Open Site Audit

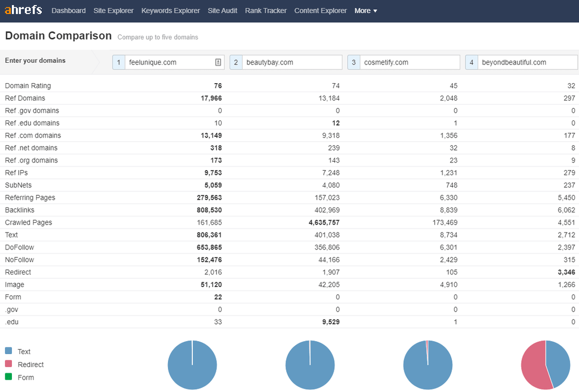(x=222, y=11)
